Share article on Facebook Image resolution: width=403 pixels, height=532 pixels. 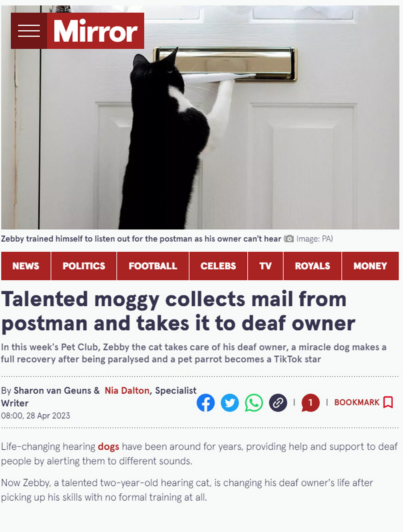(x=205, y=402)
